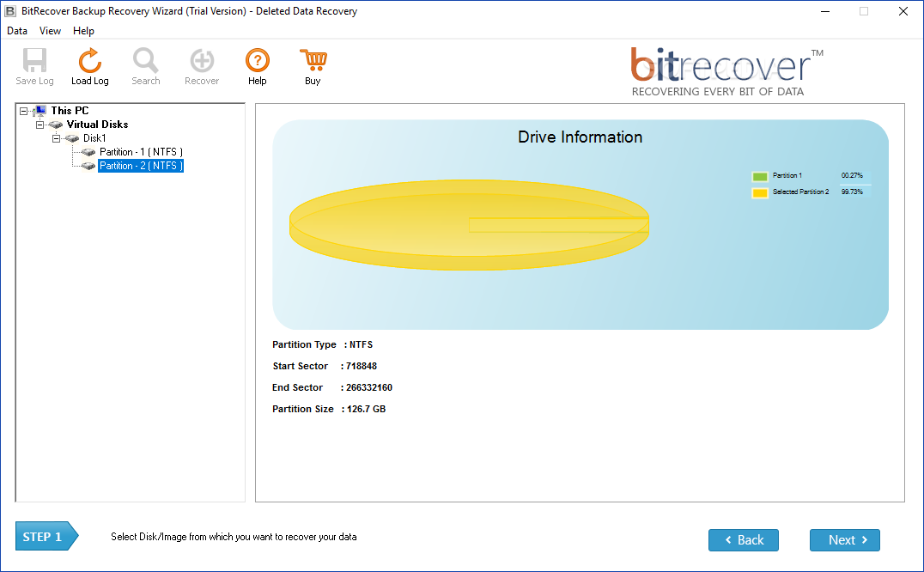Click the 'Start Sector : 718848' text

tap(325, 366)
